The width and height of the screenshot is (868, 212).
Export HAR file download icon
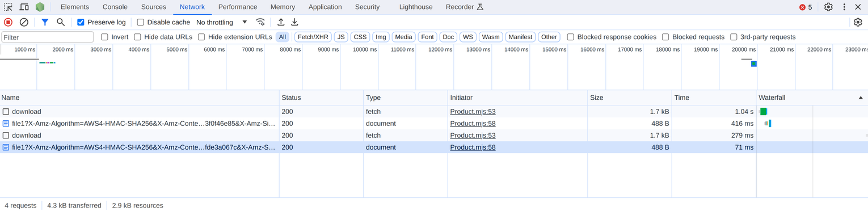294,22
